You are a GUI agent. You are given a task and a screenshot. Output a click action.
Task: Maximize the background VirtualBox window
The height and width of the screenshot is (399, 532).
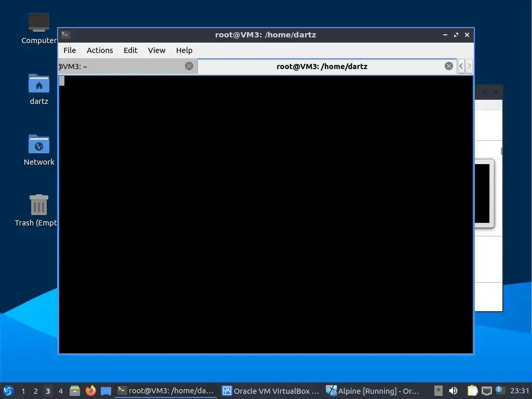(485, 92)
